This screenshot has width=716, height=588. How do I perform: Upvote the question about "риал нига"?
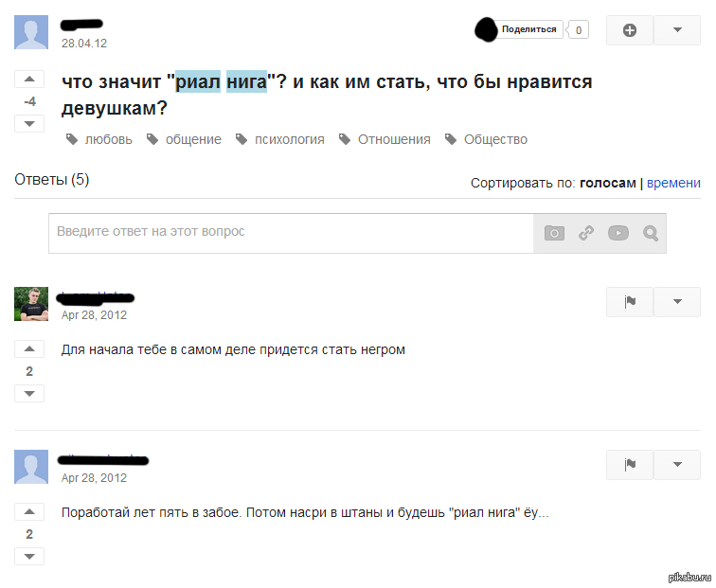[x=29, y=79]
